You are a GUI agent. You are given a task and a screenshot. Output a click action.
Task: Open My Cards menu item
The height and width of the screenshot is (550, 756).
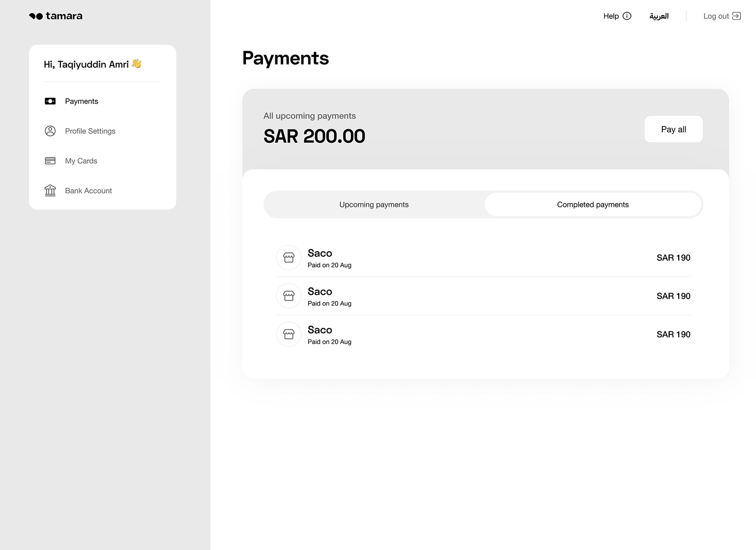click(81, 161)
